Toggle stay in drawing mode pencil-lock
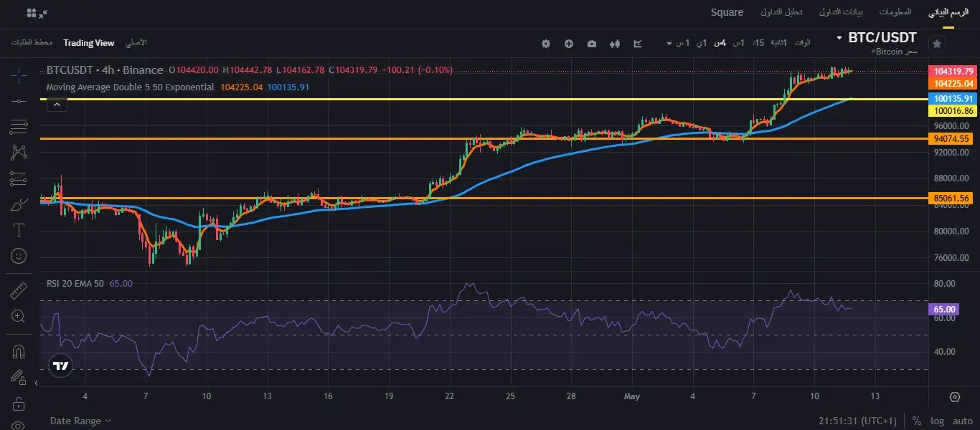Viewport: 980px width, 430px height. (x=19, y=377)
